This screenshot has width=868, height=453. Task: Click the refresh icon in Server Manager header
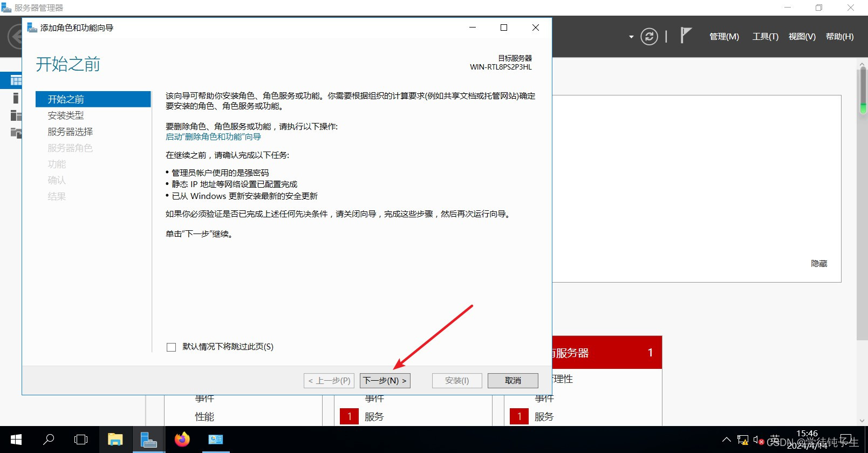coord(649,37)
